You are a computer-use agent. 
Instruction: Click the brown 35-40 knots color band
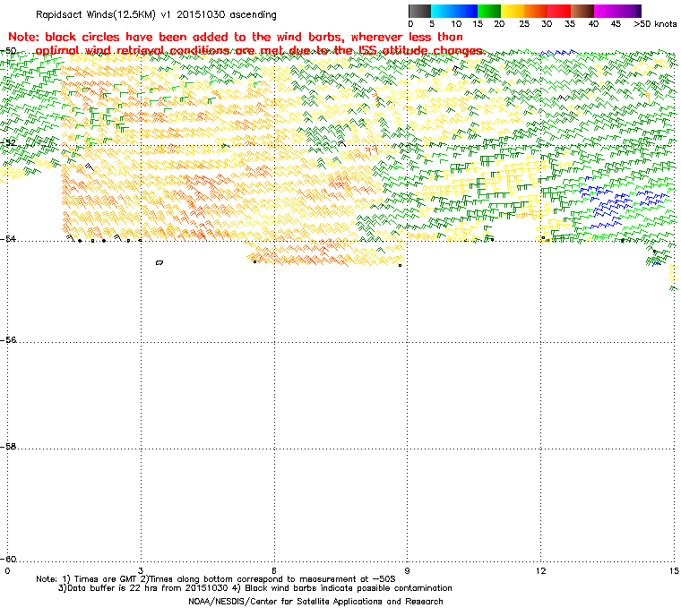582,11
